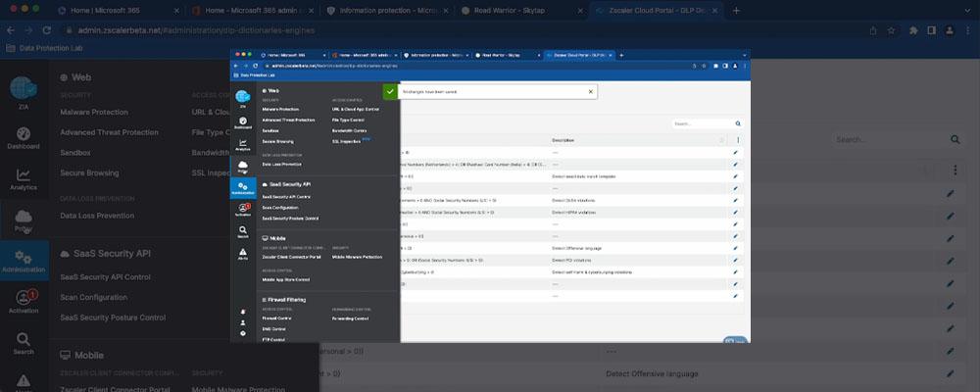Select Policy cloud icon in front window sidebar
The height and width of the screenshot is (392, 980).
pyautogui.click(x=242, y=167)
